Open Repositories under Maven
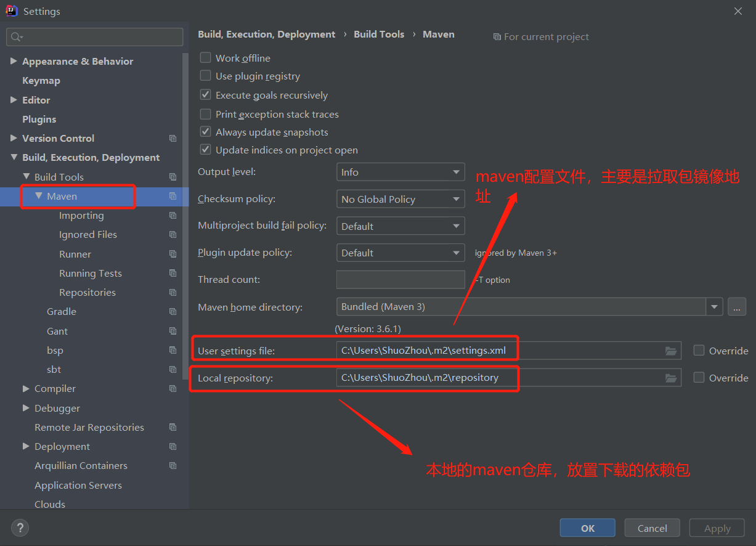Screen dimensions: 756x546 pos(87,292)
